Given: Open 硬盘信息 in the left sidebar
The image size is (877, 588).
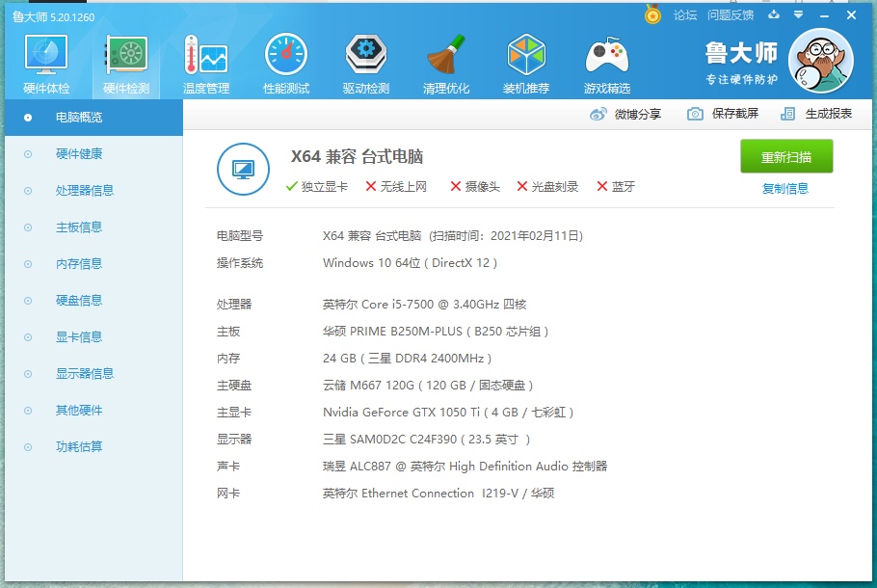Looking at the screenshot, I should click(79, 301).
